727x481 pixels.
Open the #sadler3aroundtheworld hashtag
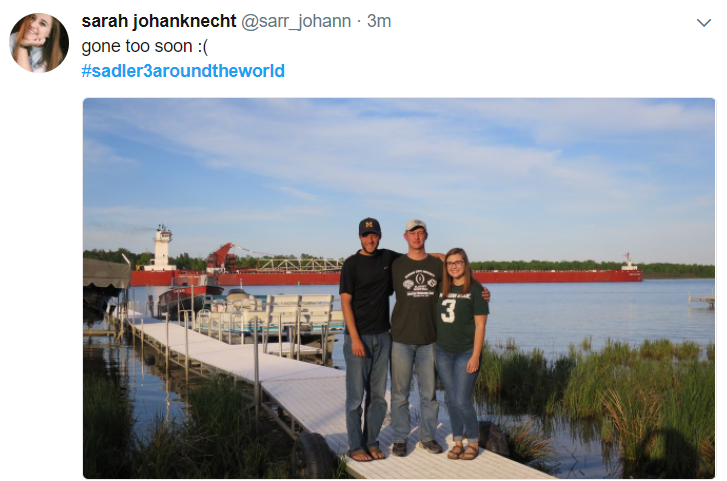(x=183, y=71)
